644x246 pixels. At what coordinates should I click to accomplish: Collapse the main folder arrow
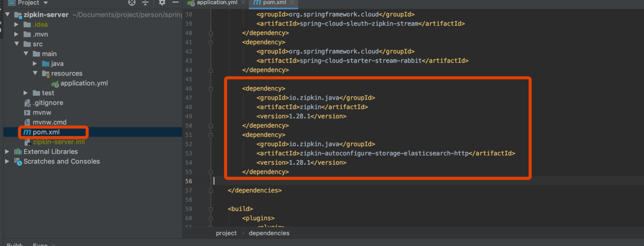tap(26, 54)
